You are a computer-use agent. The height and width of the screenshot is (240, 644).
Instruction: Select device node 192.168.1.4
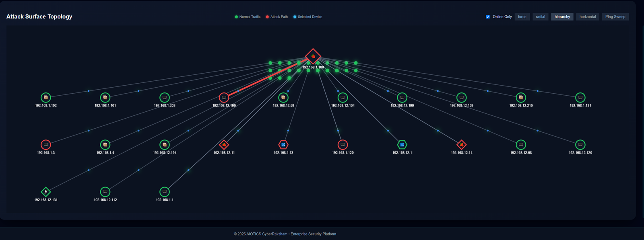pos(105,144)
